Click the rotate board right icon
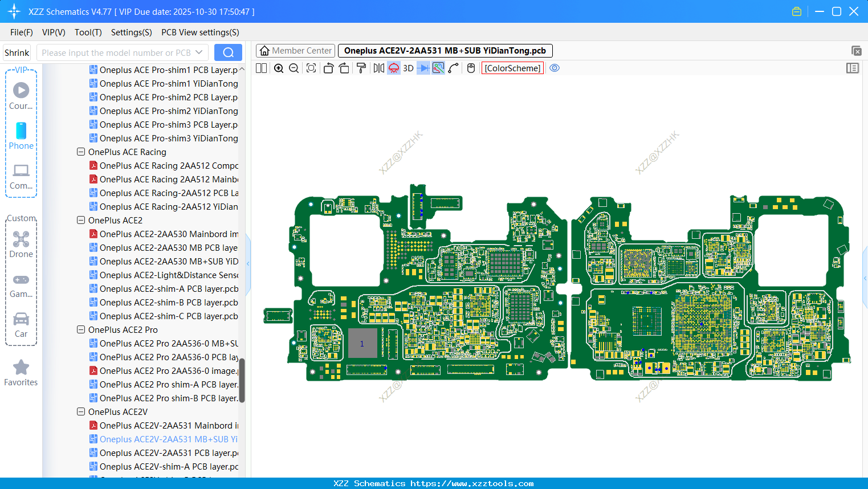The width and height of the screenshot is (868, 489). pos(344,68)
